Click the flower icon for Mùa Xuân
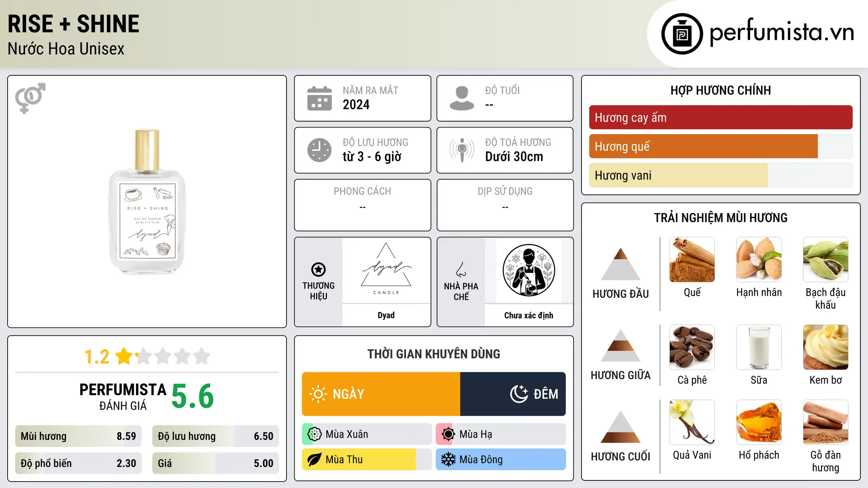 tap(314, 434)
